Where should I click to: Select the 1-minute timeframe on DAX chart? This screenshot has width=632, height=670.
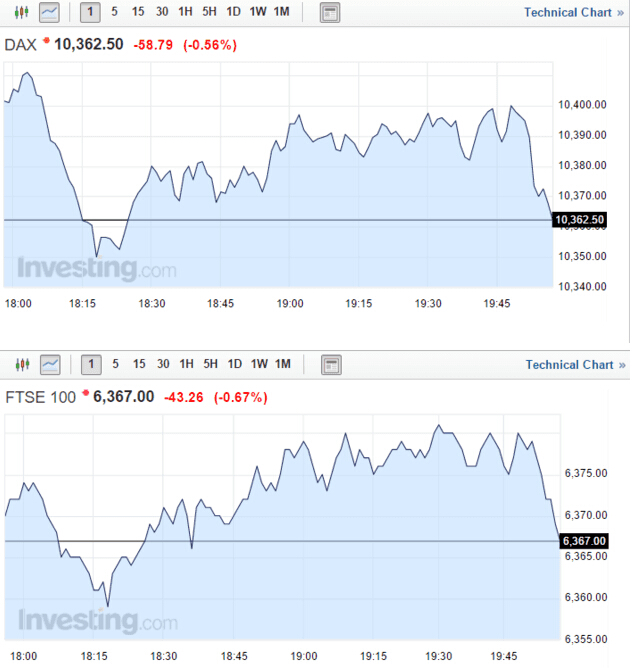coord(90,13)
